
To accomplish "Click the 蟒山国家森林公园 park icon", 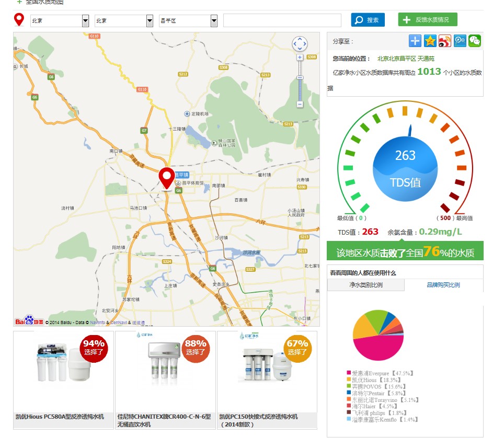I will [214, 143].
